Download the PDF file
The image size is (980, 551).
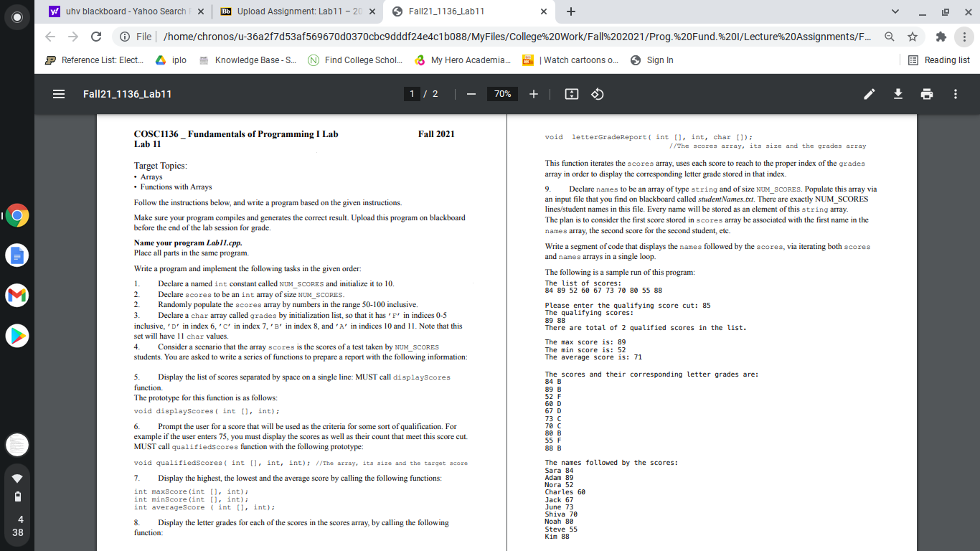coord(898,94)
